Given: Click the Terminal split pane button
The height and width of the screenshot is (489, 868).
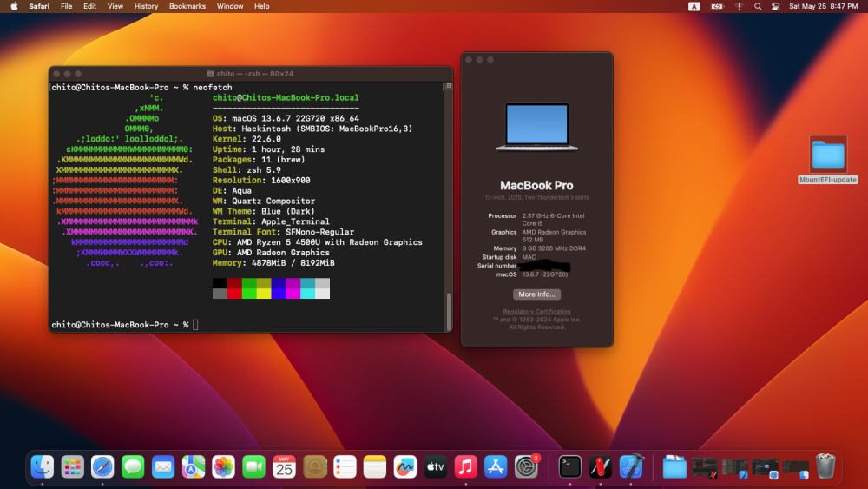Looking at the screenshot, I should pyautogui.click(x=449, y=86).
